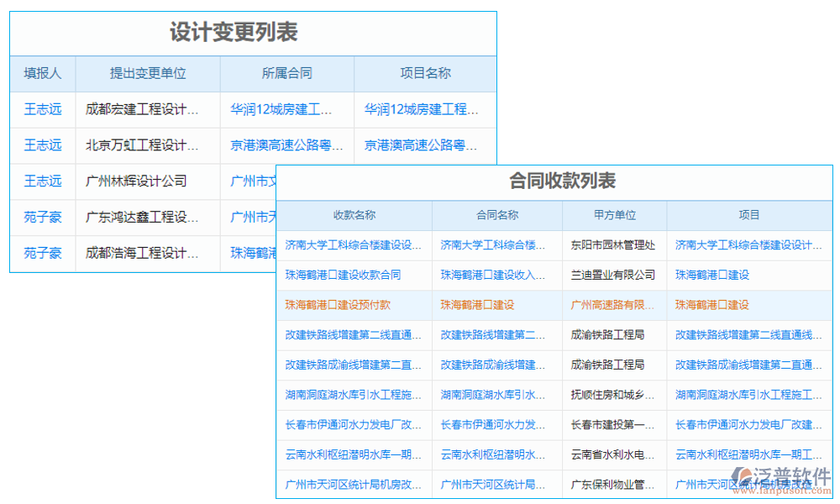
Task: Select the 收款名称 column header
Action: (x=353, y=215)
